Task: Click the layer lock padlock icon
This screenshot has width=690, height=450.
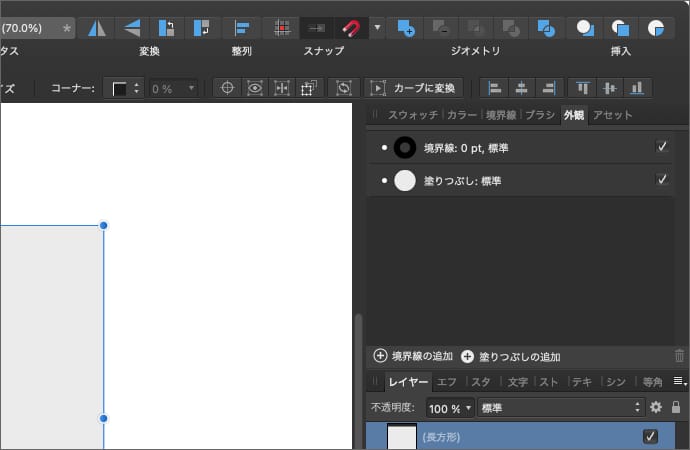Action: (676, 408)
